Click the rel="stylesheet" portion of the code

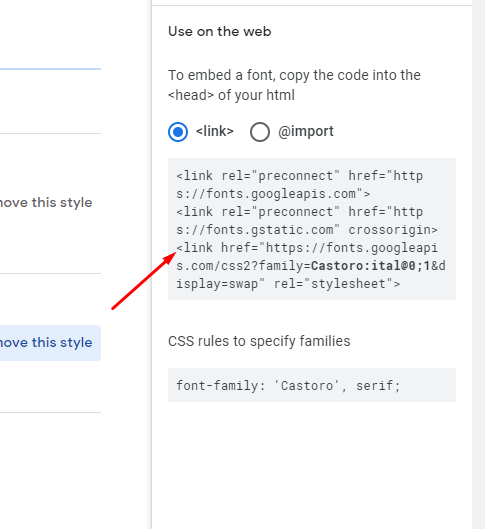click(337, 284)
